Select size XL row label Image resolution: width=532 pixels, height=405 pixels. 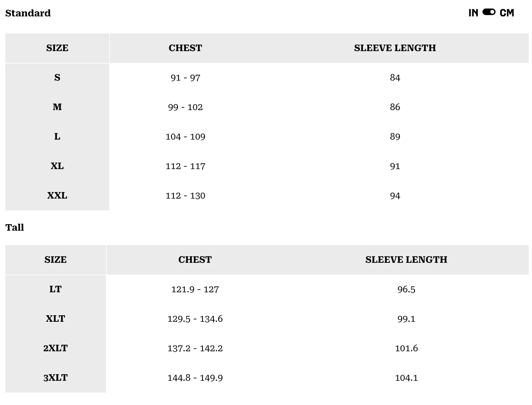pyautogui.click(x=57, y=166)
